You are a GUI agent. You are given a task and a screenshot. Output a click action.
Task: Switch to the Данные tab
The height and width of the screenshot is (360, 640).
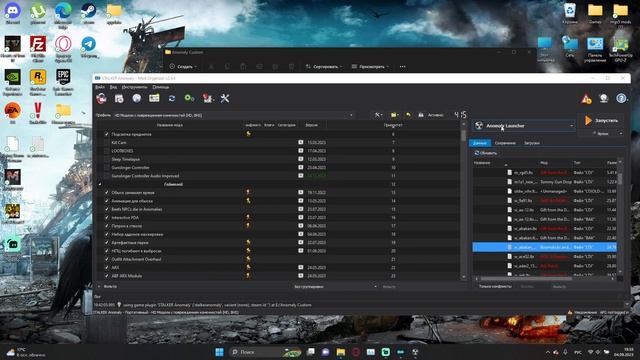pyautogui.click(x=480, y=143)
